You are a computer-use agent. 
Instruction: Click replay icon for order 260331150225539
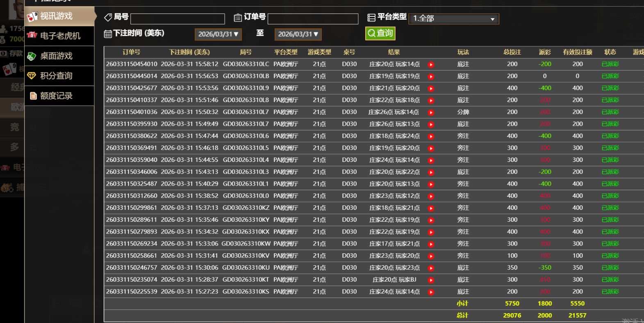click(431, 292)
